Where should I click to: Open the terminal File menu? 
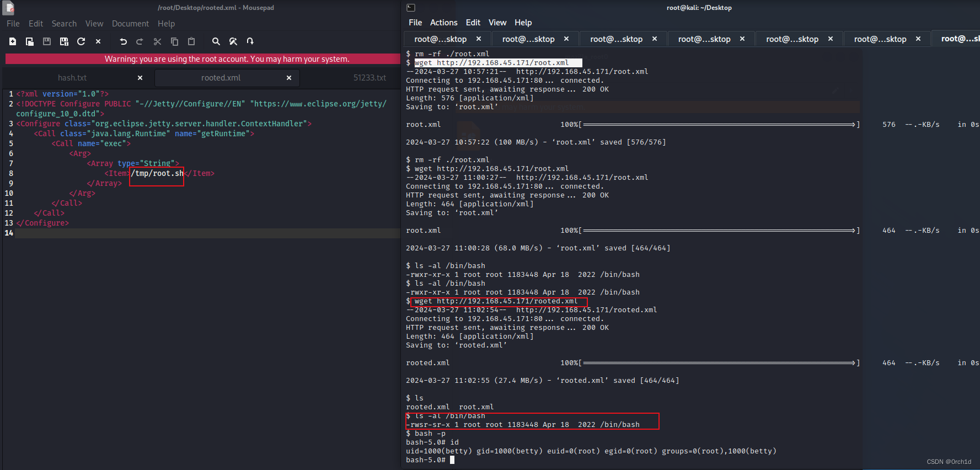click(415, 23)
